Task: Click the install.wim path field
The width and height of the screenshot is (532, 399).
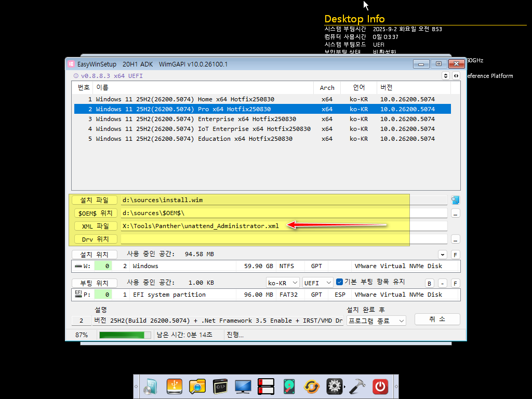Action: click(x=284, y=200)
